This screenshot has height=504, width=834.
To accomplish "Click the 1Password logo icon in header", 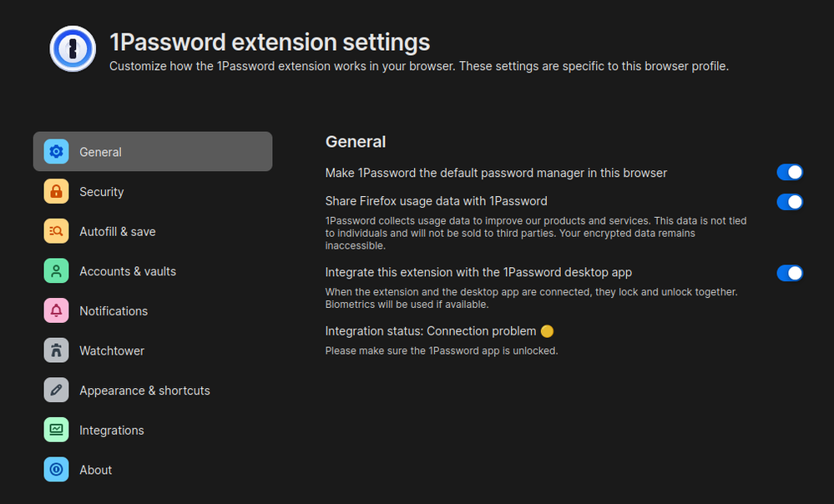I will pos(75,48).
